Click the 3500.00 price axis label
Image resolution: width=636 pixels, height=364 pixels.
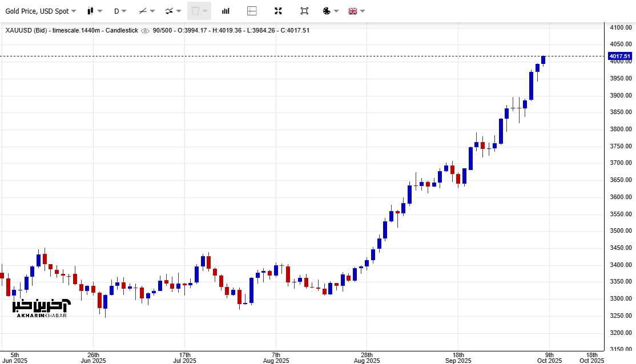click(621, 231)
